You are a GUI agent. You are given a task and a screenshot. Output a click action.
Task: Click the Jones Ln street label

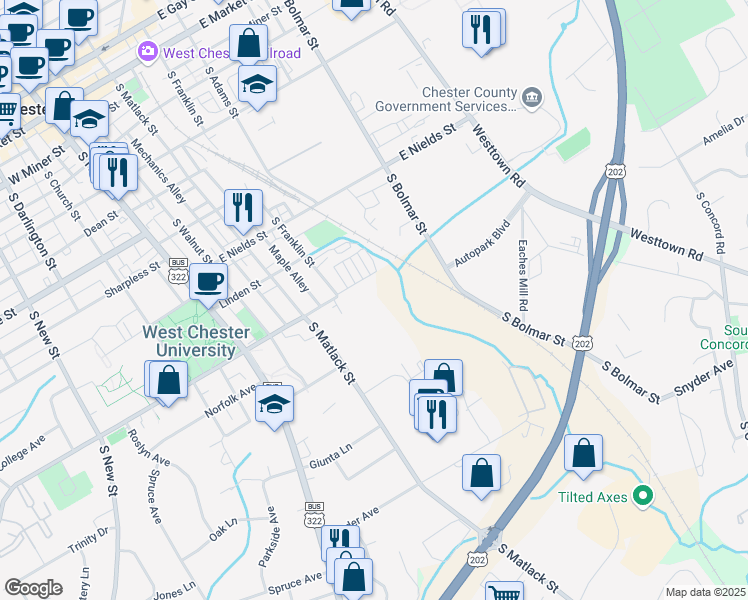(175, 590)
